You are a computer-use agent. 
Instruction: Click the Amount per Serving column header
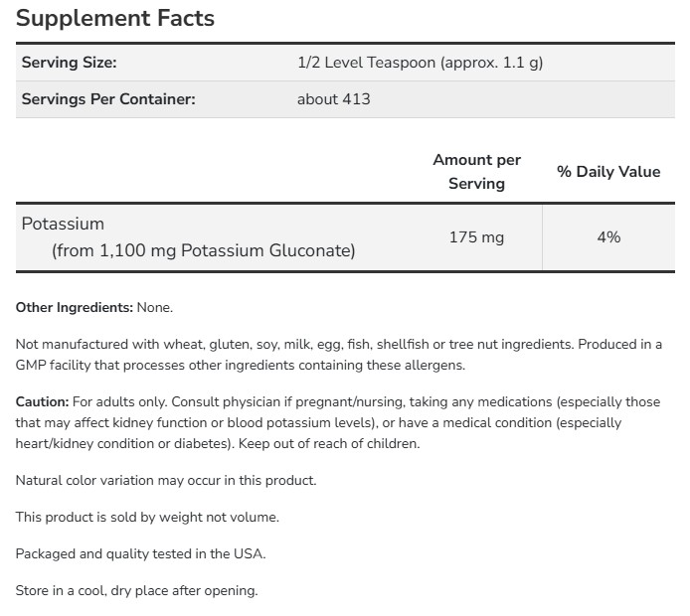[x=476, y=171]
